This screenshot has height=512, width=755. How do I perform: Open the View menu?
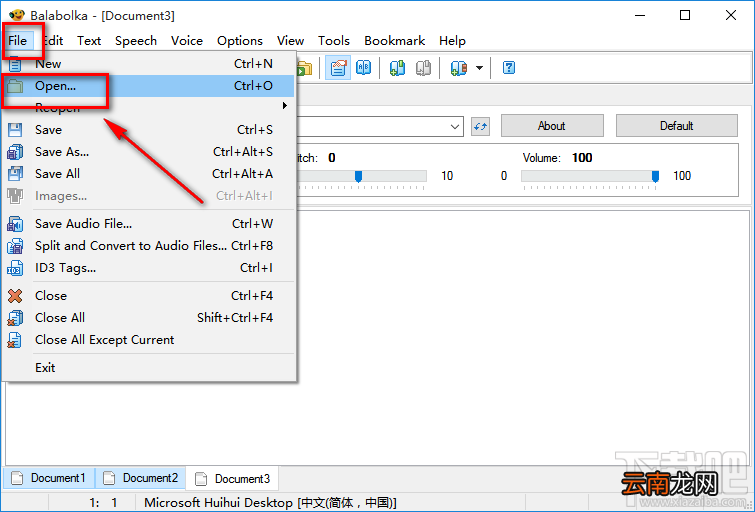tap(290, 40)
